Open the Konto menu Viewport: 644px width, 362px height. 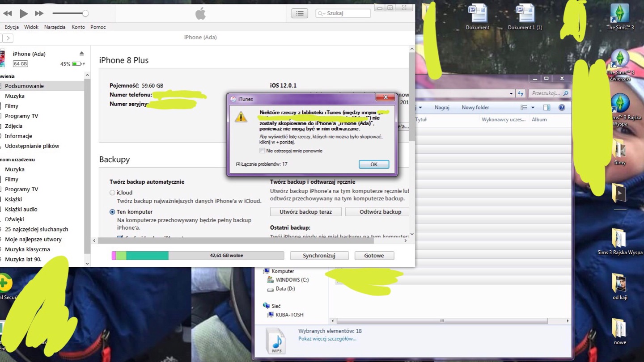(x=78, y=27)
